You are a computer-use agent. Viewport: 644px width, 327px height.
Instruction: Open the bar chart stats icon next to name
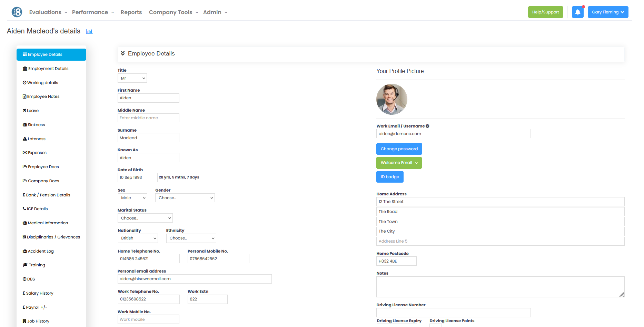[89, 31]
